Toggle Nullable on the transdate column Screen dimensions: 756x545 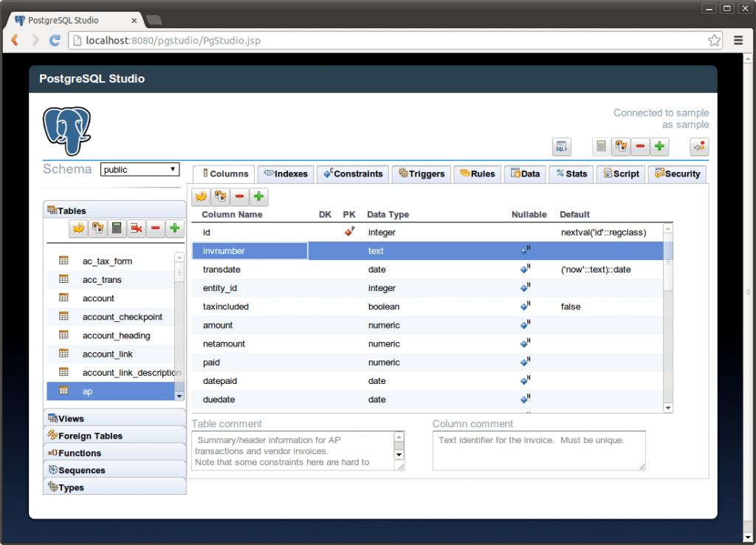pos(524,270)
